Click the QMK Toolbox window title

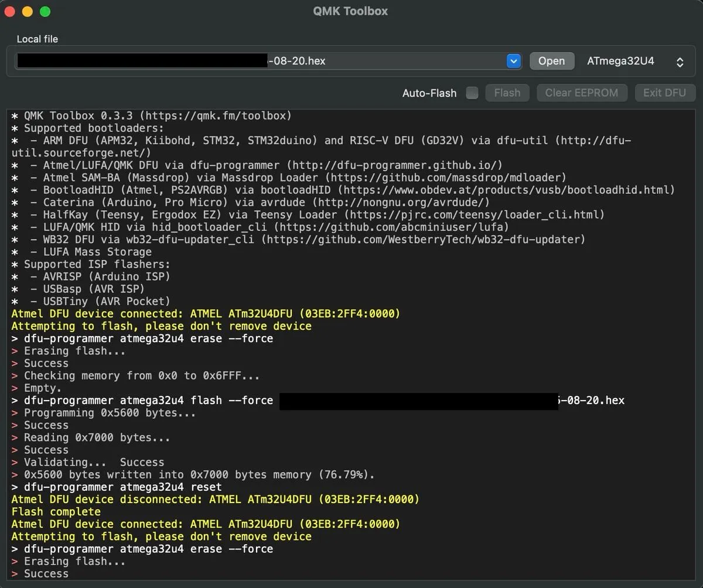pos(351,11)
